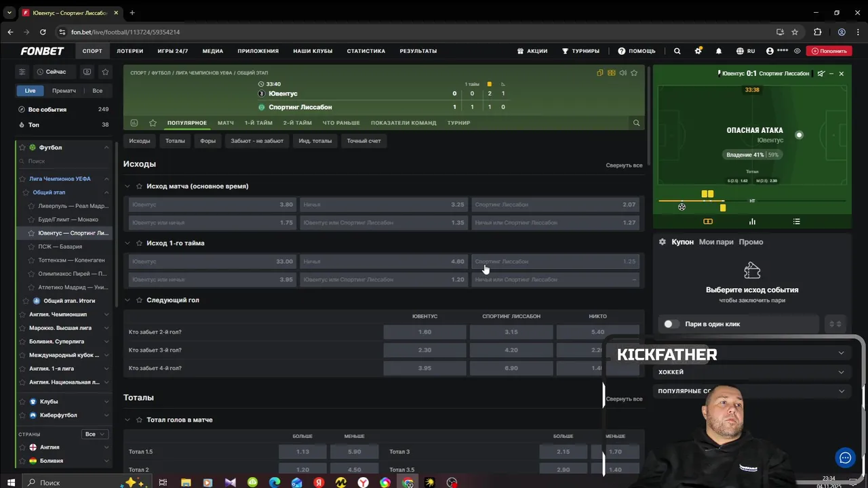The image size is (868, 488).
Task: Open Турниры link in header
Action: tap(580, 51)
